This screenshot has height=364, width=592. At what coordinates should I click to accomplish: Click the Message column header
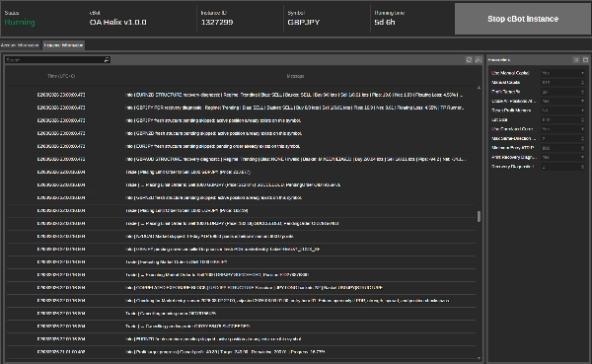coord(295,76)
